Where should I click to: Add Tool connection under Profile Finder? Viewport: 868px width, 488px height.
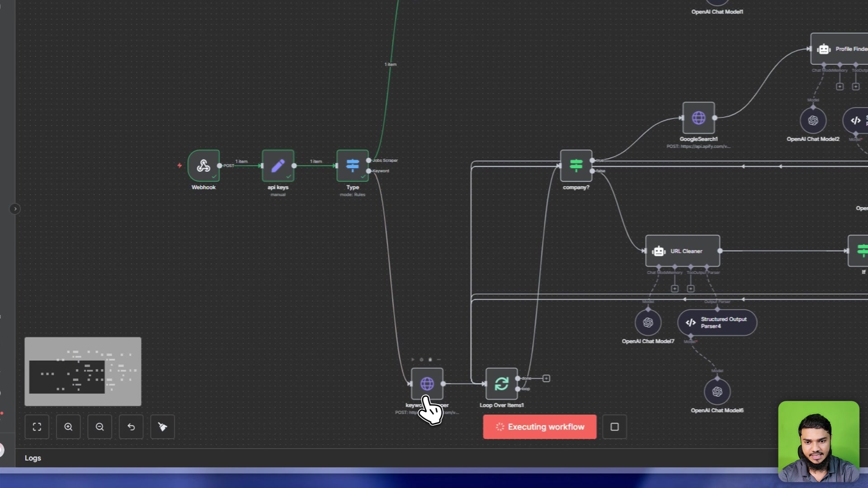tap(856, 86)
